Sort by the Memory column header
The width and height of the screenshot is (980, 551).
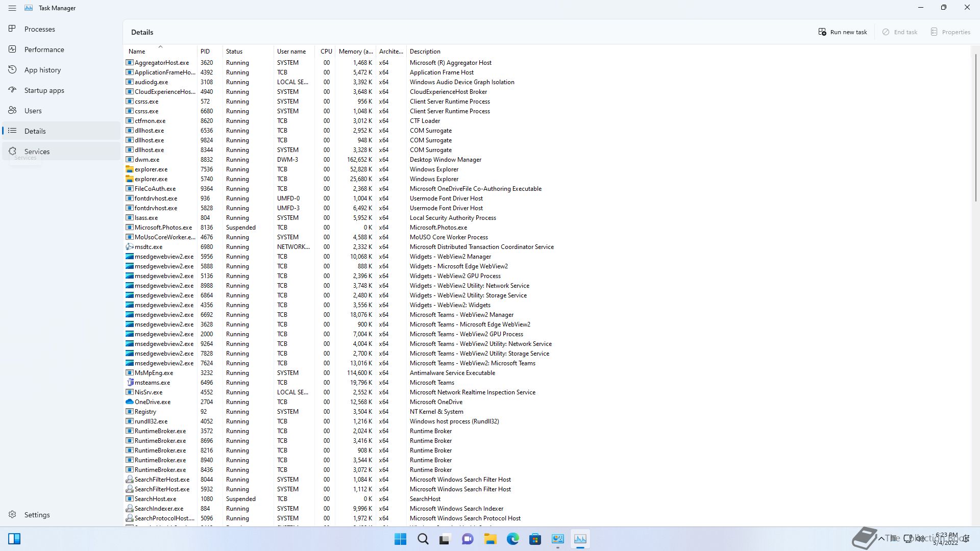356,52
